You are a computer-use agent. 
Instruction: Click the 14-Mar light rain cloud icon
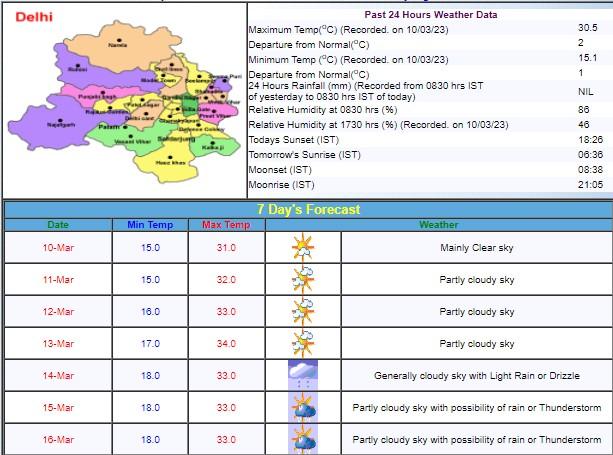pos(303,375)
